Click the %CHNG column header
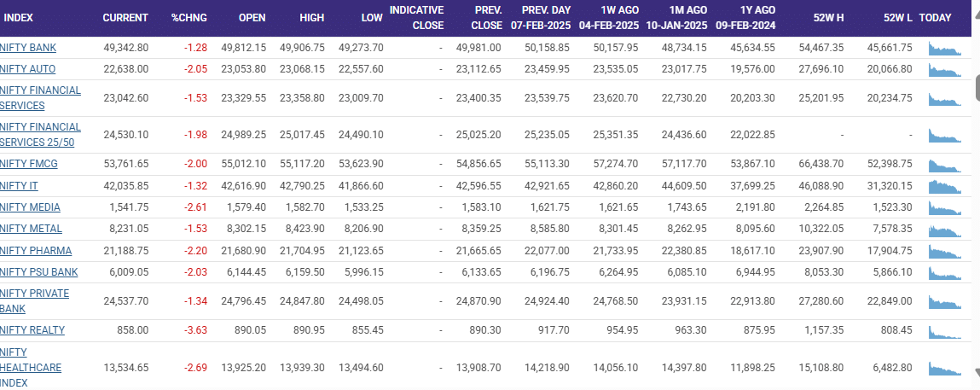 click(188, 18)
